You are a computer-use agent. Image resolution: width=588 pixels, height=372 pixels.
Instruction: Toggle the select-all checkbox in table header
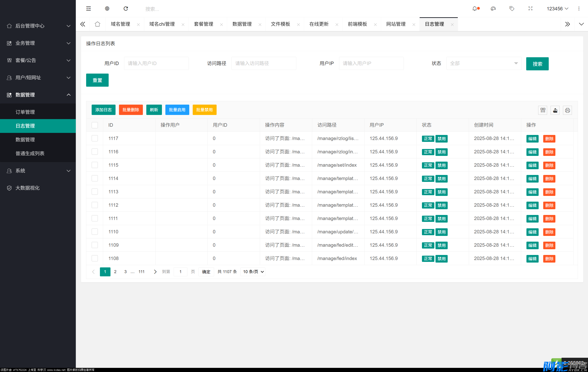point(95,125)
